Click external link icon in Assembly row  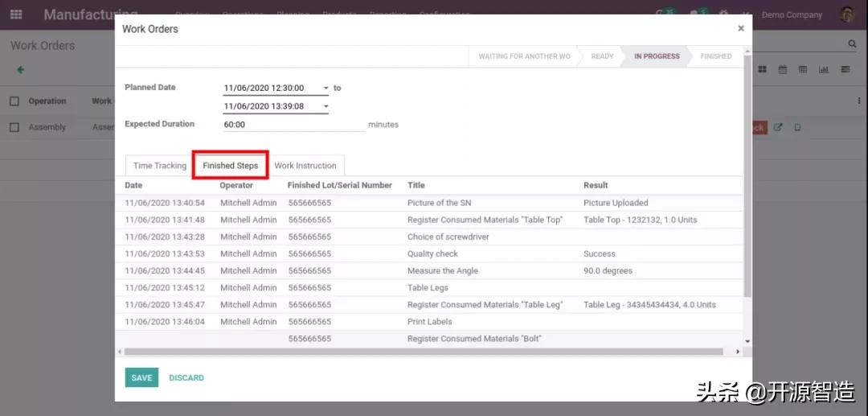pos(778,127)
